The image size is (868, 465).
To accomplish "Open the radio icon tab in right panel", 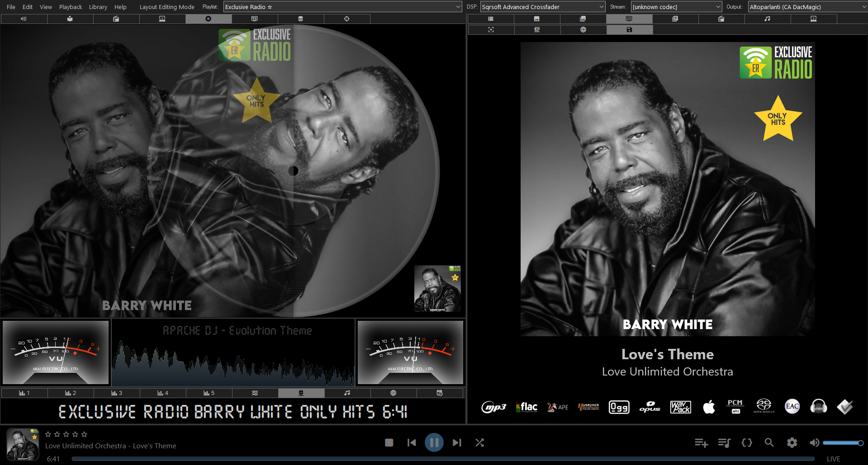I will click(x=721, y=19).
